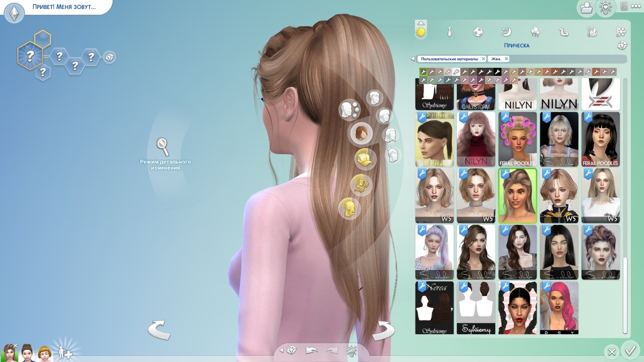Open the Sleepwear outfit category moon icon
The image size is (644, 362).
[x=506, y=32]
